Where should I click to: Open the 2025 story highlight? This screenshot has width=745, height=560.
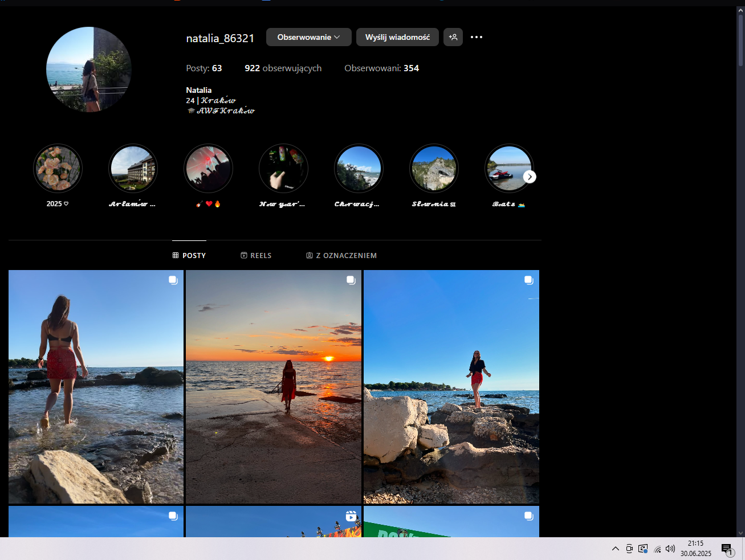tap(58, 169)
